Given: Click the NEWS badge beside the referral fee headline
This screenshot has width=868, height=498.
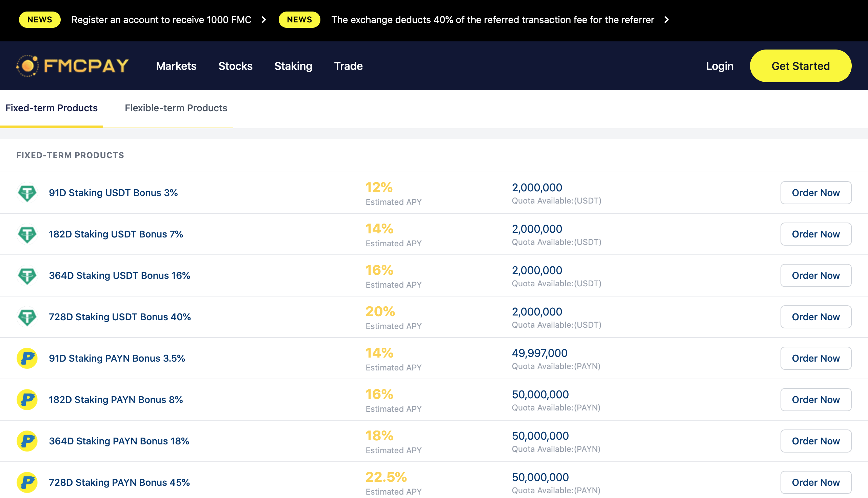Looking at the screenshot, I should [299, 19].
